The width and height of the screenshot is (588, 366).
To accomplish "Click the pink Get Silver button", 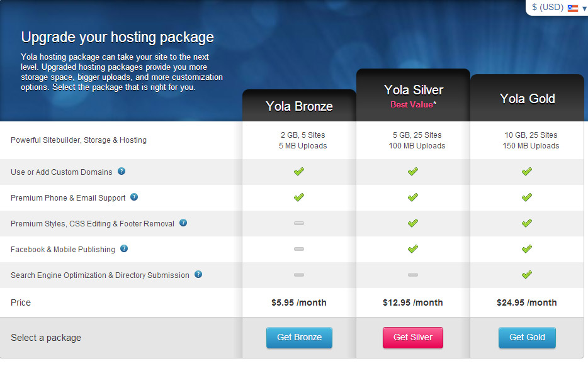I will (x=413, y=338).
